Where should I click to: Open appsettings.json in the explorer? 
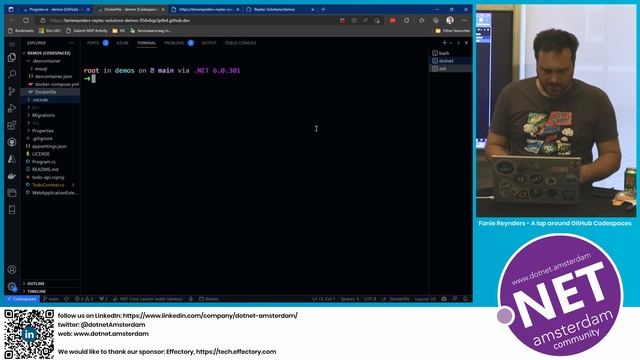(x=49, y=146)
